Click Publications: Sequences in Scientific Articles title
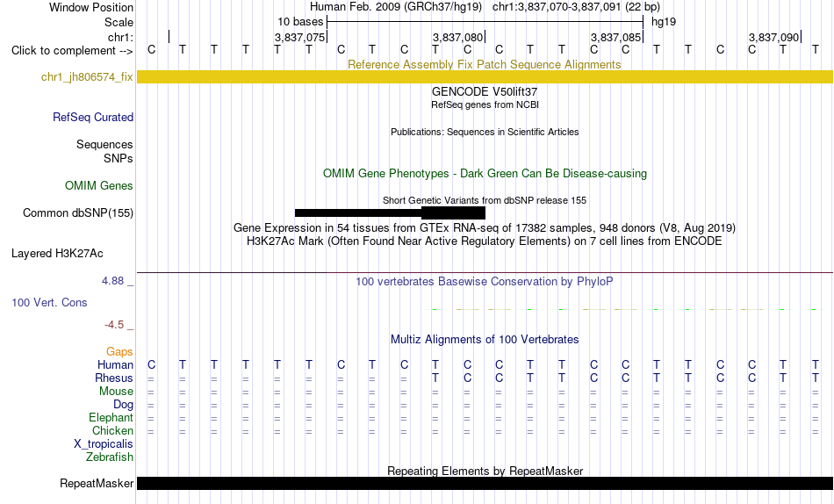Image resolution: width=834 pixels, height=504 pixels. coord(485,132)
